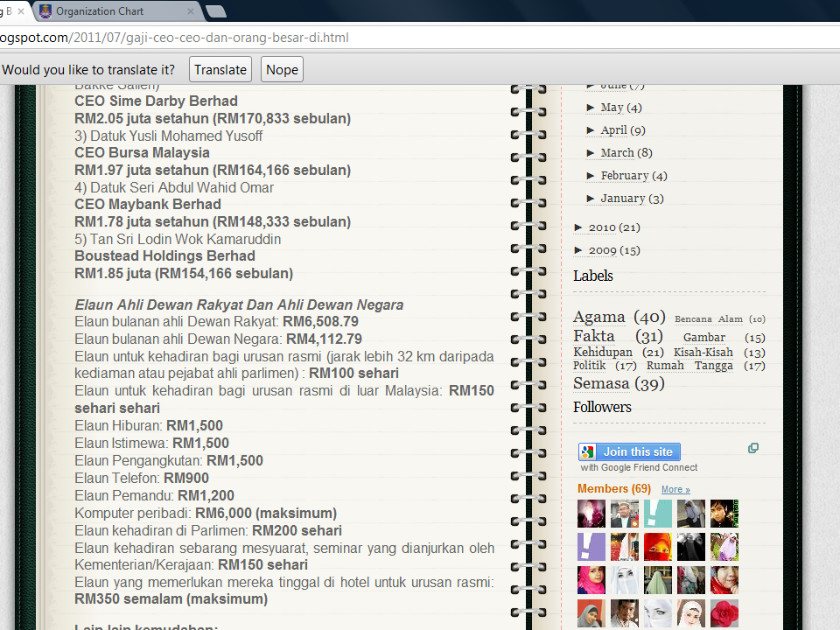
Task: Close the Organization Chart tab
Action: (190, 11)
